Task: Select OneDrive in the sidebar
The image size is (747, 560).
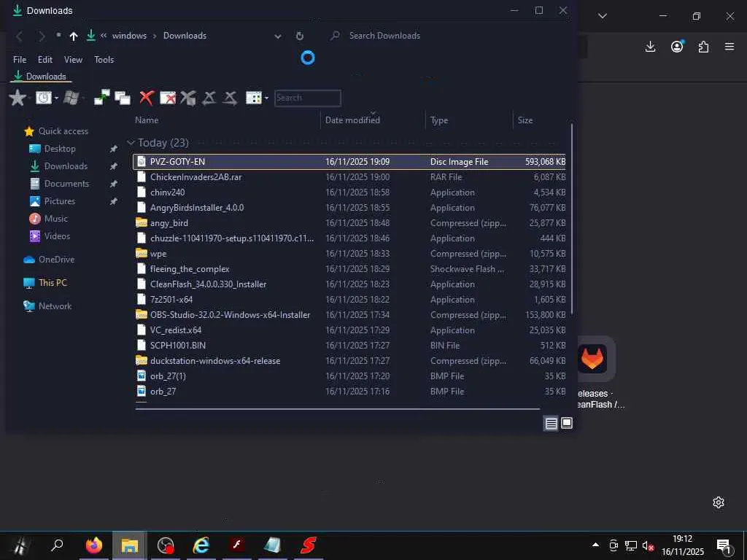Action: point(56,260)
